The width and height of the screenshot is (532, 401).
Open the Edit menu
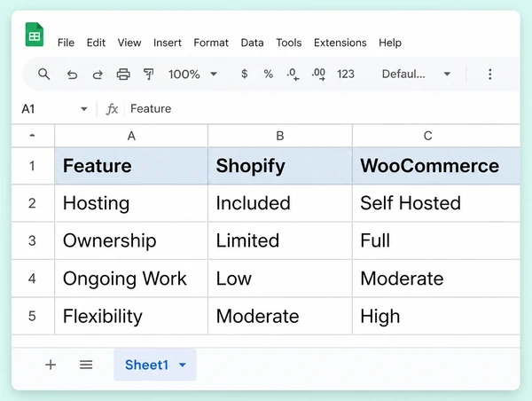(96, 43)
